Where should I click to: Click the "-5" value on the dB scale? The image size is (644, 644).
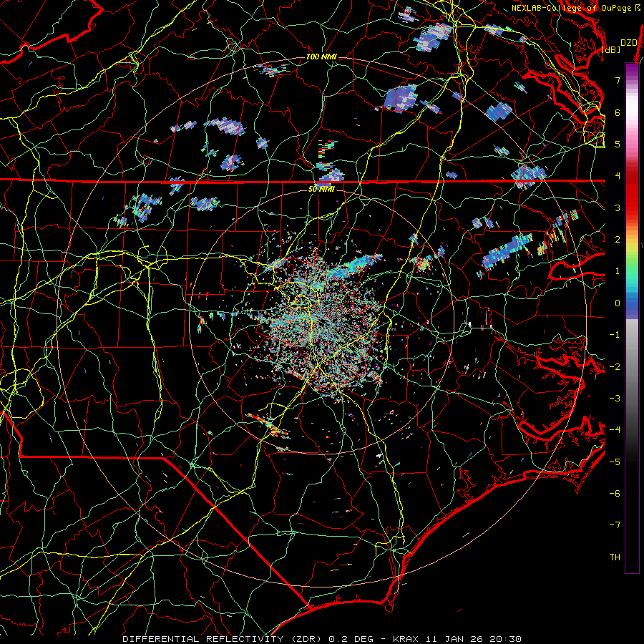(615, 462)
